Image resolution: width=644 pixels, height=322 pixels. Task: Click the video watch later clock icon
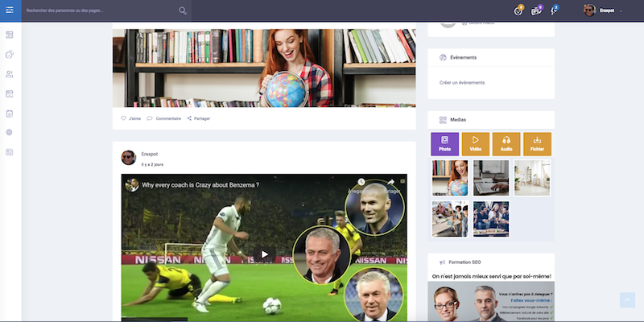tap(361, 182)
